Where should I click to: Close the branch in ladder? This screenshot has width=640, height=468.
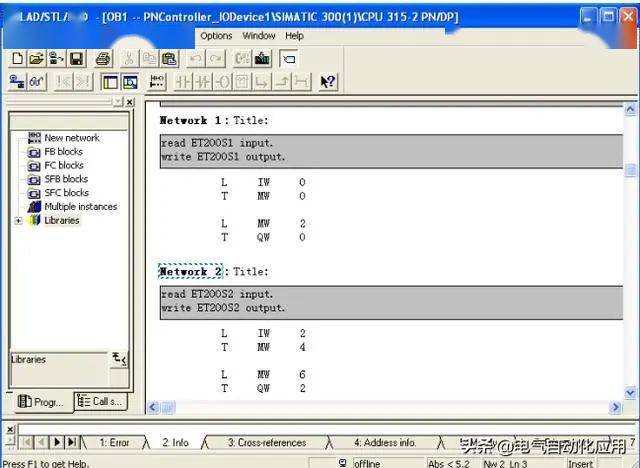coord(282,82)
